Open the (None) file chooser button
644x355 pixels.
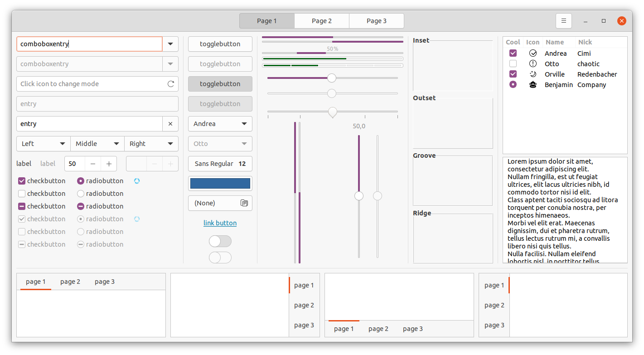click(220, 203)
